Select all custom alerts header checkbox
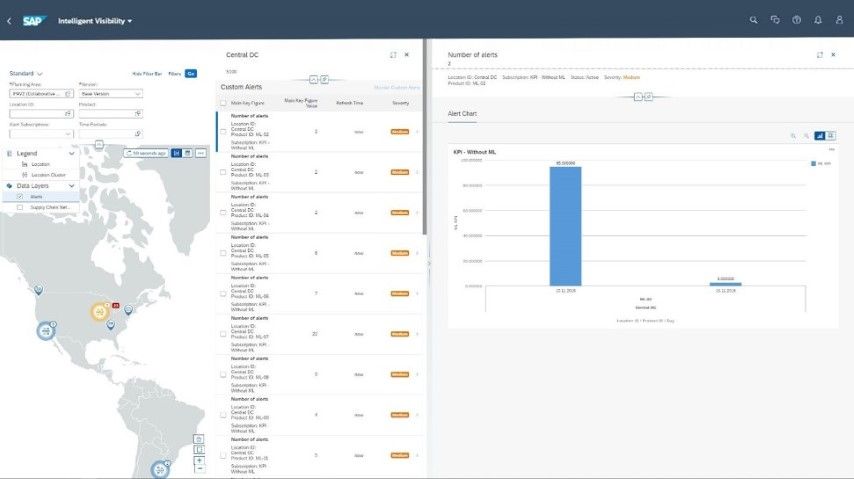 click(223, 103)
